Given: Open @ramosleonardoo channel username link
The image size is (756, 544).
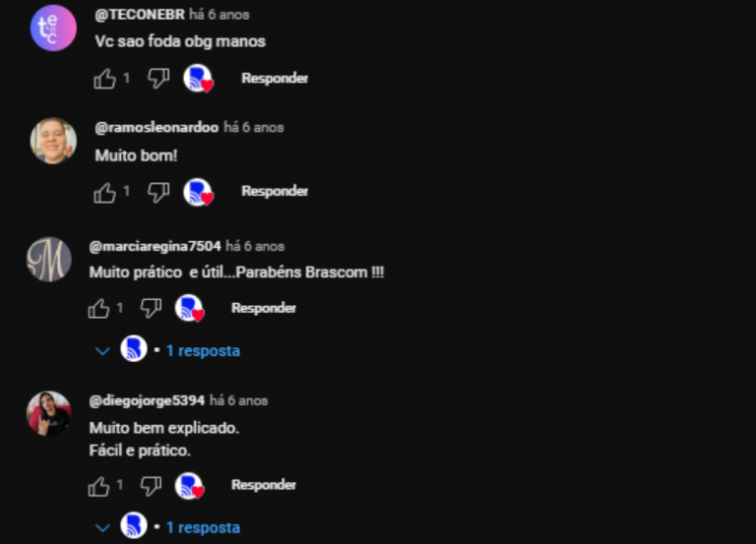Looking at the screenshot, I should click(x=157, y=127).
